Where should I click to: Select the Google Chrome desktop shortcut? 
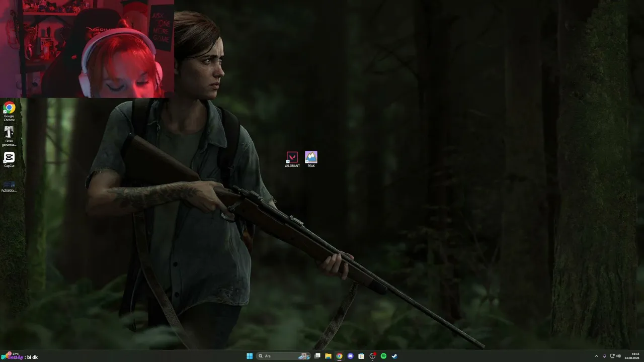click(x=9, y=112)
